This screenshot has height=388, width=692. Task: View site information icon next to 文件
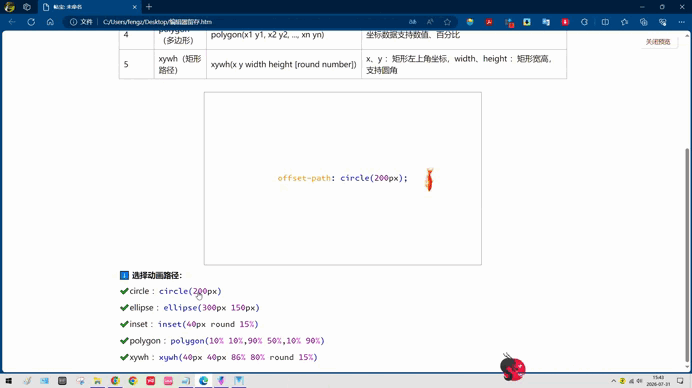[x=73, y=22]
